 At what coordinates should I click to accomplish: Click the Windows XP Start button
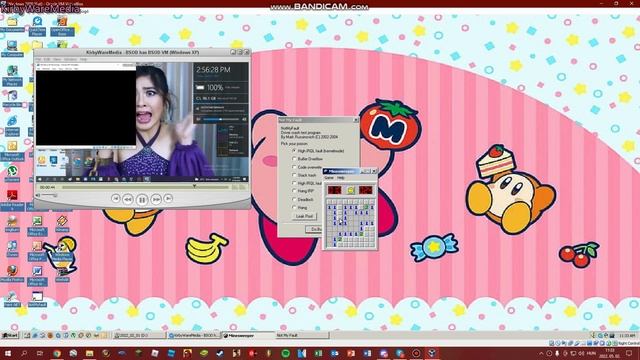pyautogui.click(x=10, y=335)
